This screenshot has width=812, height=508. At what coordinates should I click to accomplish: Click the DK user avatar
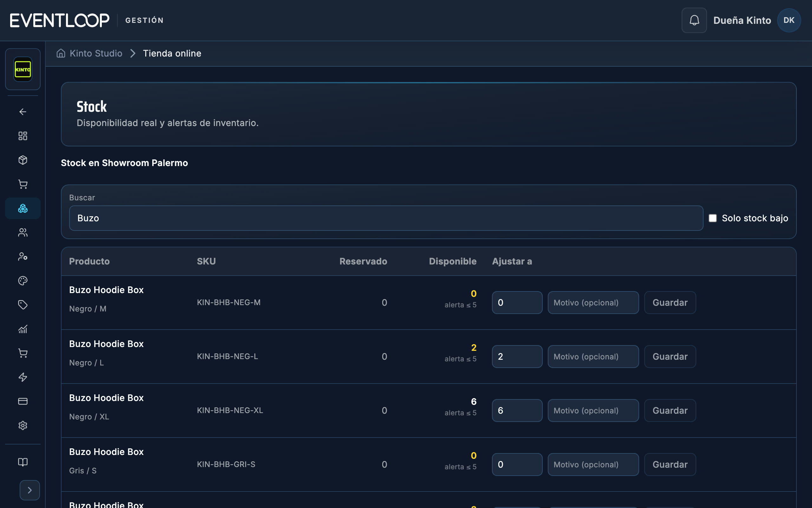coord(789,20)
